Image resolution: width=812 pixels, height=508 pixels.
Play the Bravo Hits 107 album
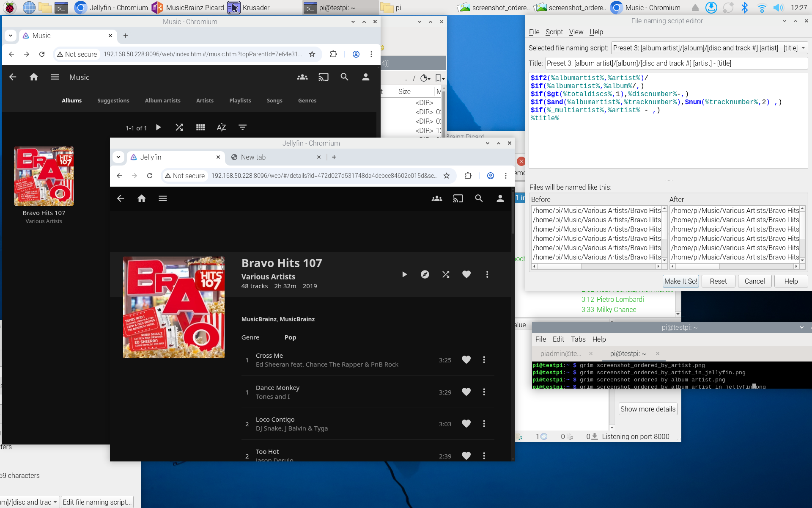point(404,274)
